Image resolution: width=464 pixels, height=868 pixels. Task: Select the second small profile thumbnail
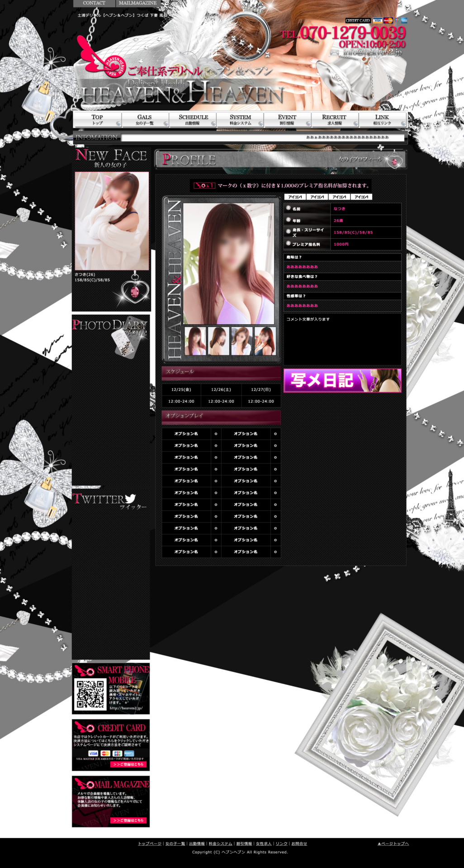pos(218,340)
